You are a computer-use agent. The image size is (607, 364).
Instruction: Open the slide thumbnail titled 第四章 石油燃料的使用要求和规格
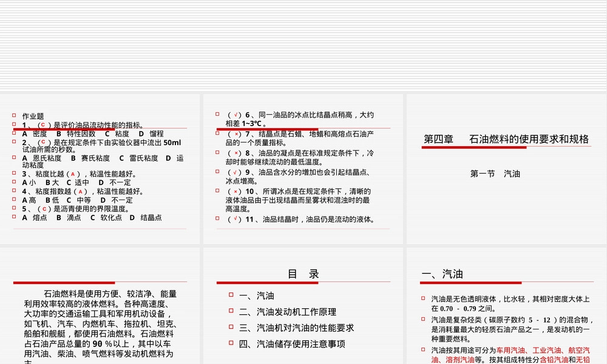click(x=506, y=169)
